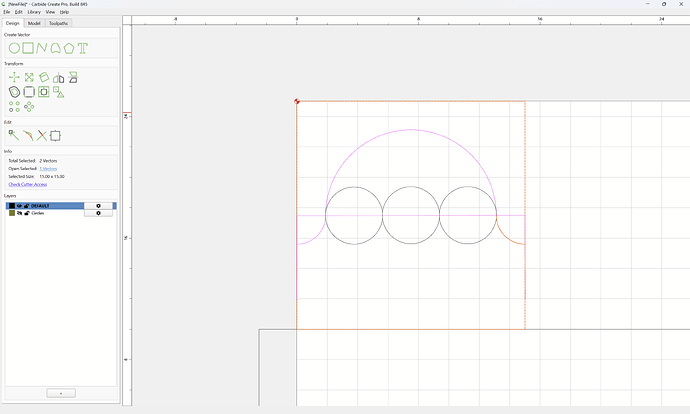Click the large magenta arc on canvas
Screen dimensions: 690x414
(x=411, y=129)
